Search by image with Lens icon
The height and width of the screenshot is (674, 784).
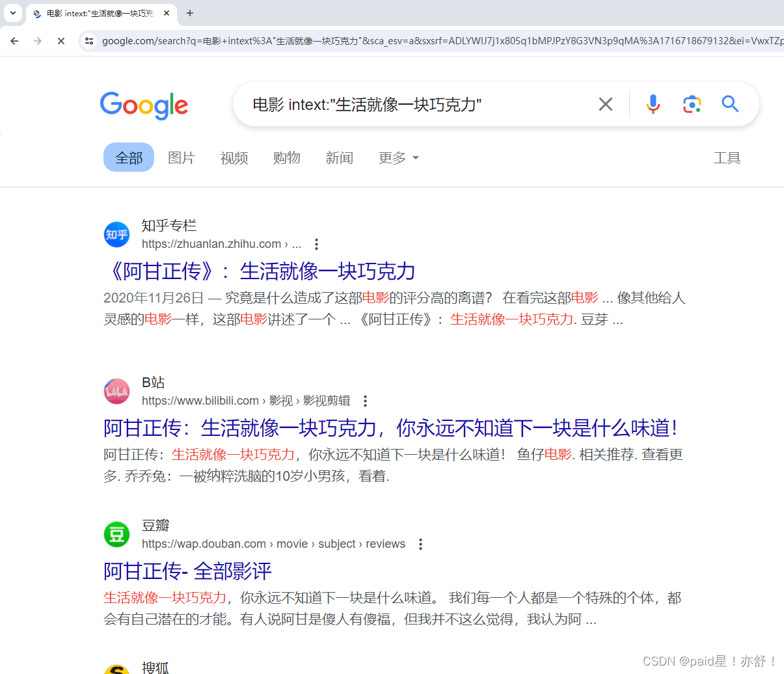[692, 104]
